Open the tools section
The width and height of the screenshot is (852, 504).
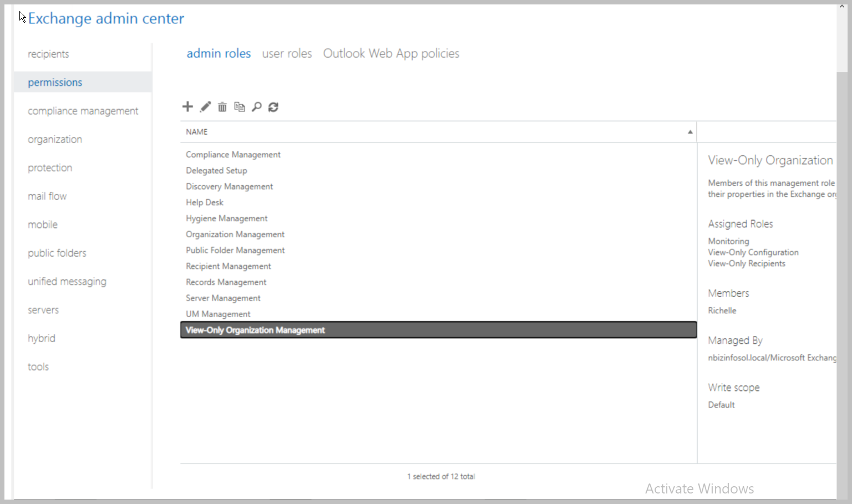(38, 366)
